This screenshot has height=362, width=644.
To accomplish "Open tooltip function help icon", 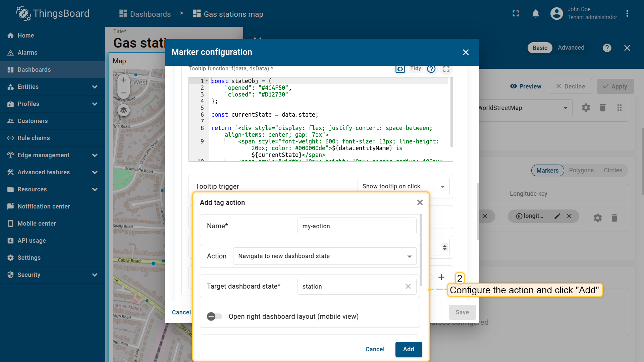I will coord(431,69).
